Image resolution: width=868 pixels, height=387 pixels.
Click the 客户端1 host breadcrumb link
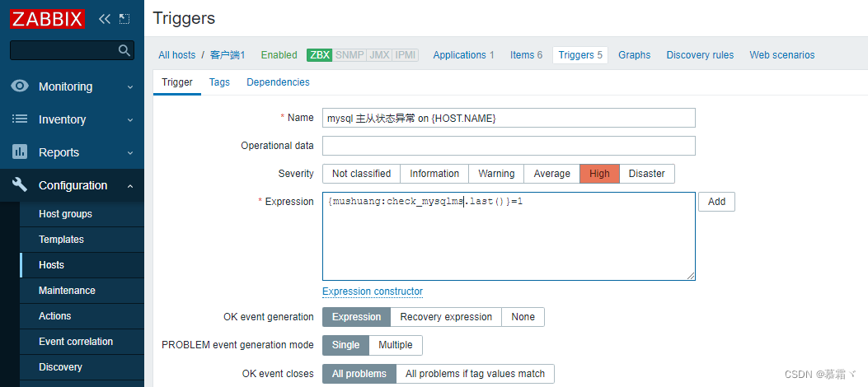coord(228,54)
